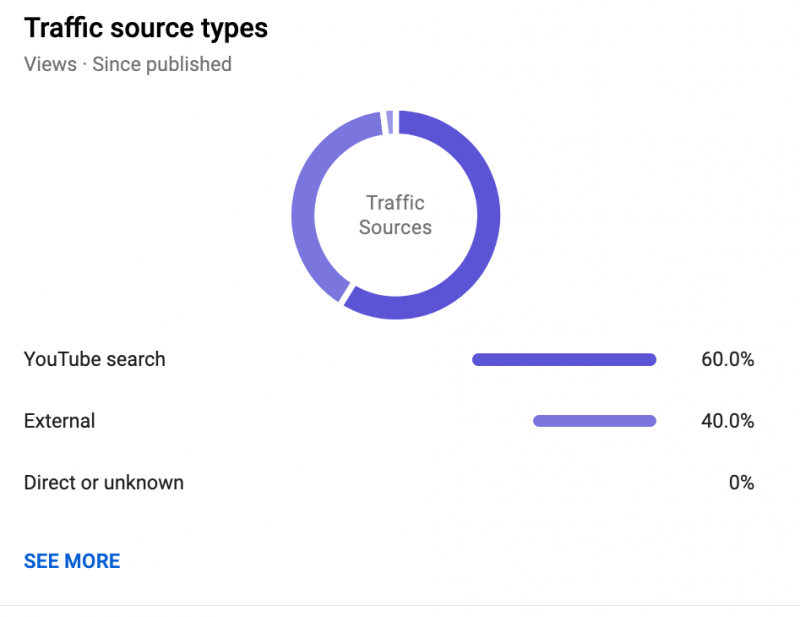Click the Traffic source types heading
800x617 pixels.
pyautogui.click(x=146, y=28)
